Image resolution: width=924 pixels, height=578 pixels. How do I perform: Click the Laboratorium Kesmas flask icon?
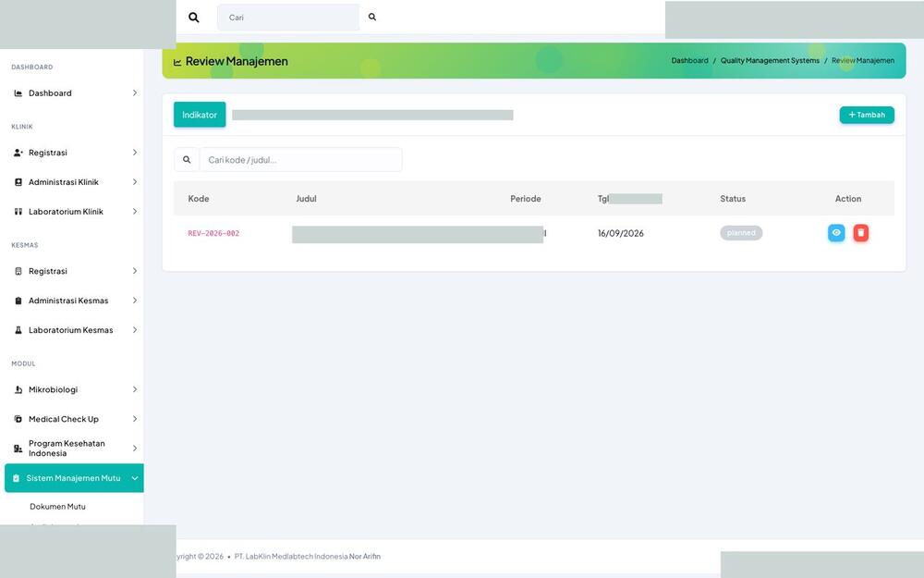(18, 330)
